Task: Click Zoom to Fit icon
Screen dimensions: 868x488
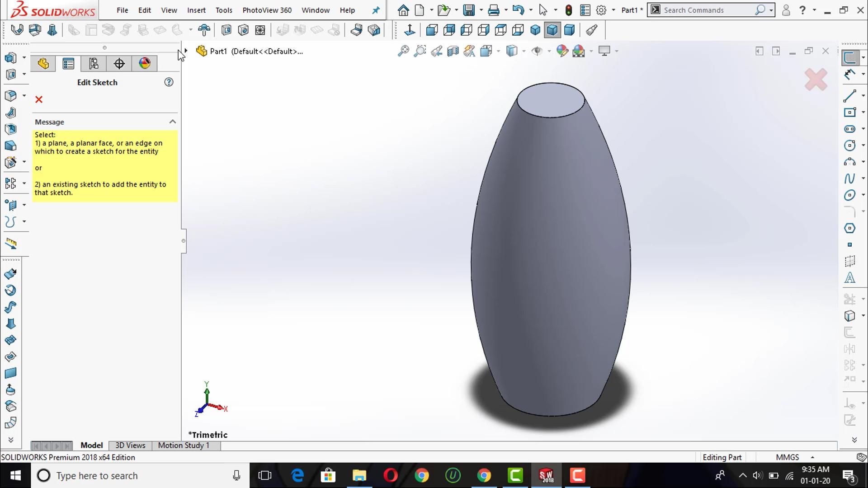Action: point(403,51)
